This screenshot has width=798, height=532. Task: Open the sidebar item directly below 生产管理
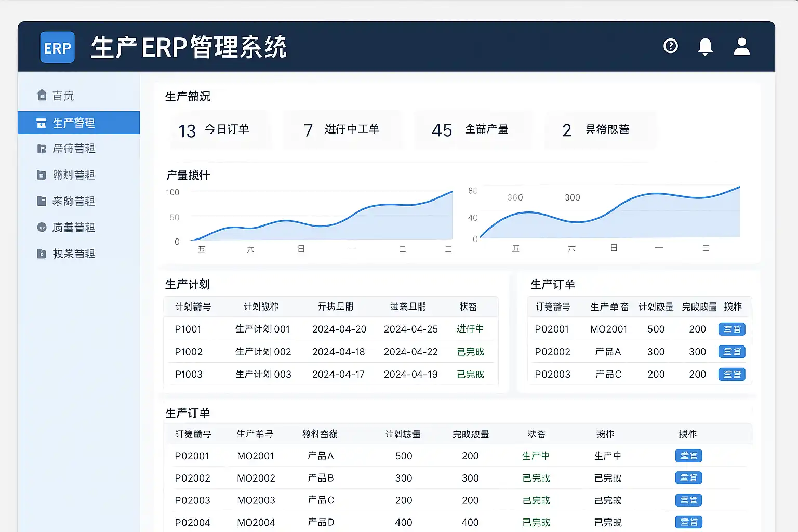pos(74,149)
